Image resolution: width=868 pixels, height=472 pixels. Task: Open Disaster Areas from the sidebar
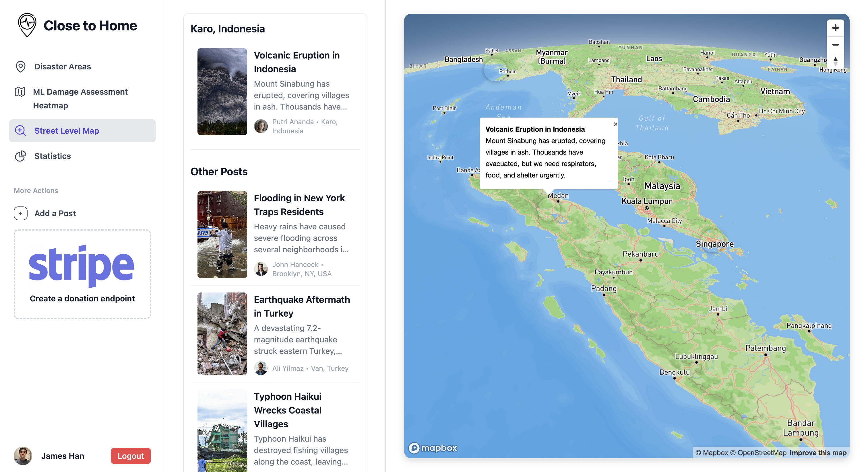(x=62, y=66)
